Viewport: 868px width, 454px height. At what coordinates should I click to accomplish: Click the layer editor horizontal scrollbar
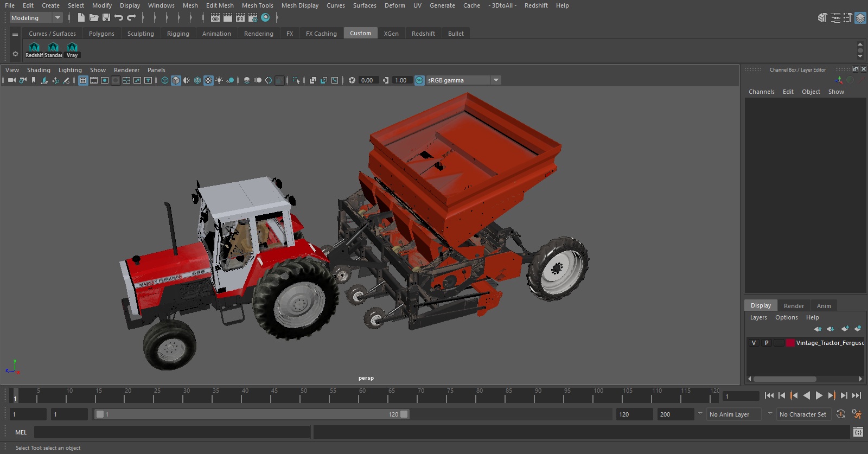pyautogui.click(x=785, y=379)
